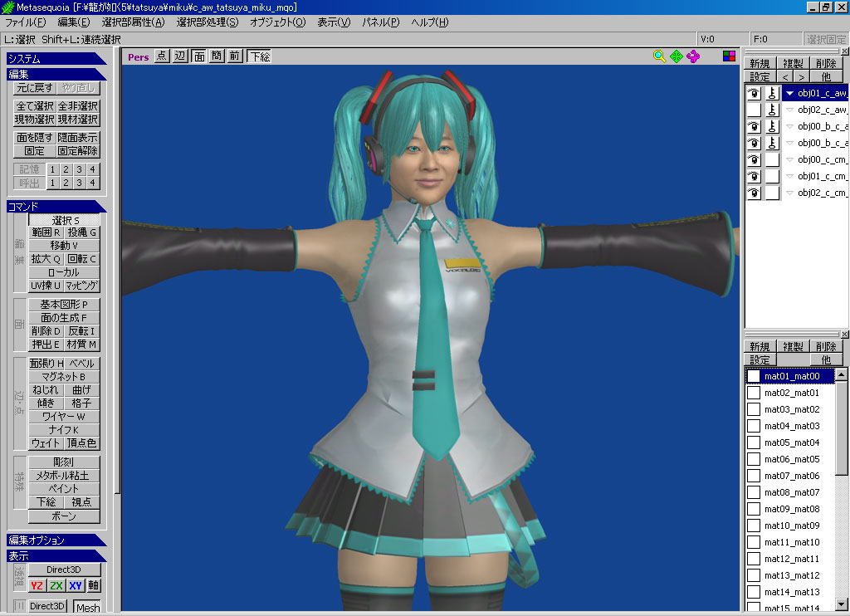
Task: Select the mat07_mat06 material name
Action: click(792, 476)
